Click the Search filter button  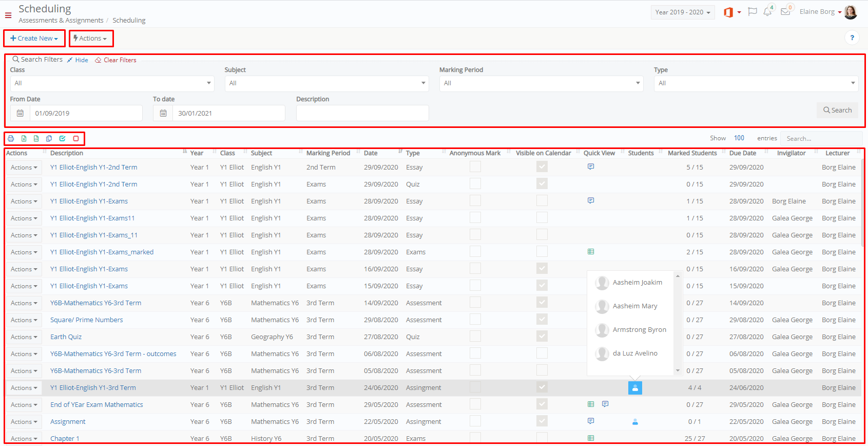tap(837, 110)
